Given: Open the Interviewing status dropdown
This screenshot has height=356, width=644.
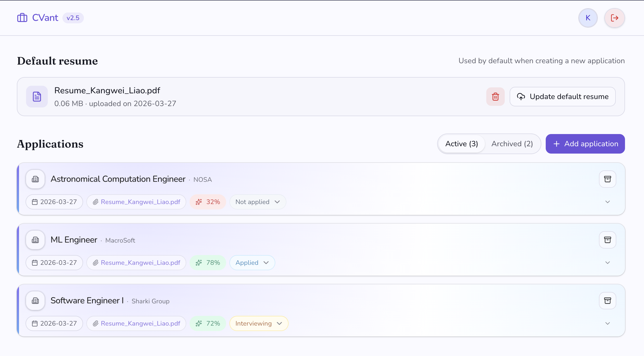Looking at the screenshot, I should 258,323.
